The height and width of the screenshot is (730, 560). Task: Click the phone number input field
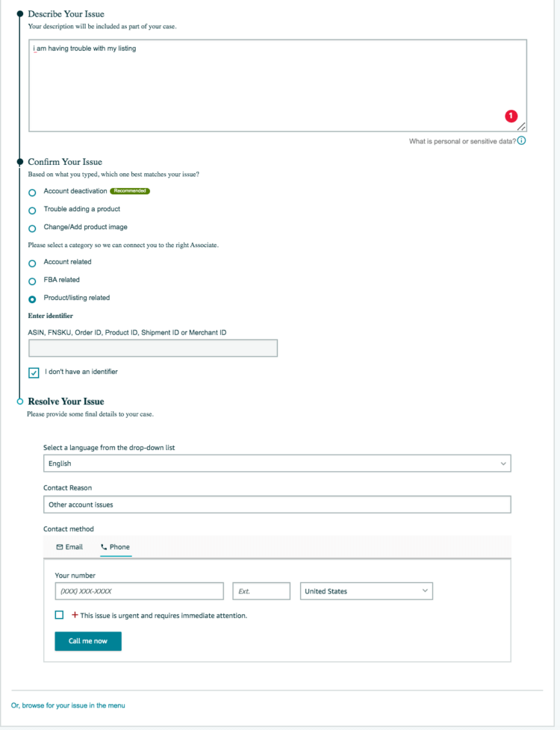pos(140,591)
